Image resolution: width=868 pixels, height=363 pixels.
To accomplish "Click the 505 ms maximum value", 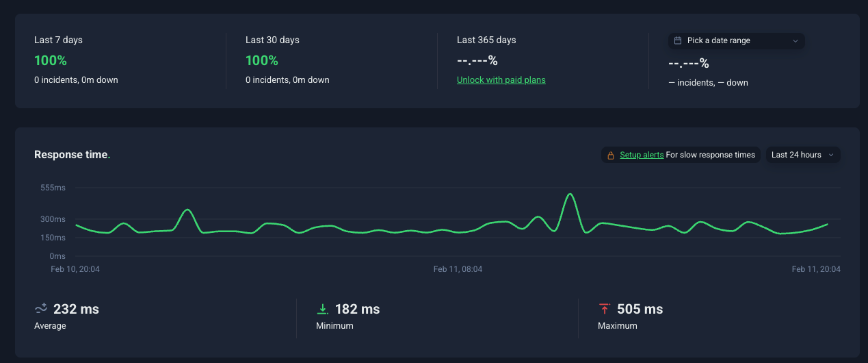I will 640,309.
